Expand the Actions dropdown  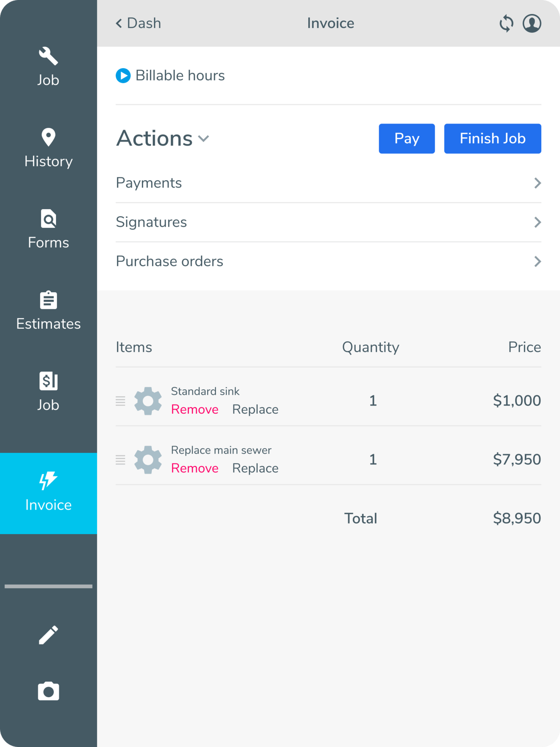click(x=163, y=138)
